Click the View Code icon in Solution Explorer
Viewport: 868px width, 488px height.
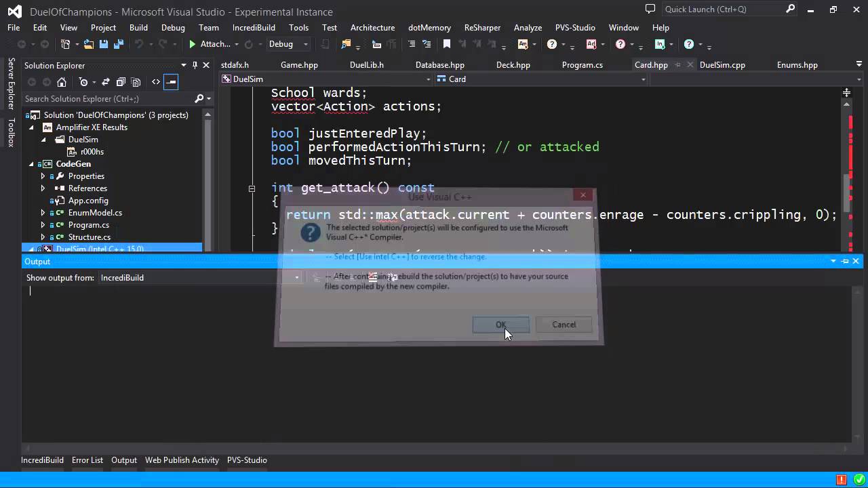156,82
